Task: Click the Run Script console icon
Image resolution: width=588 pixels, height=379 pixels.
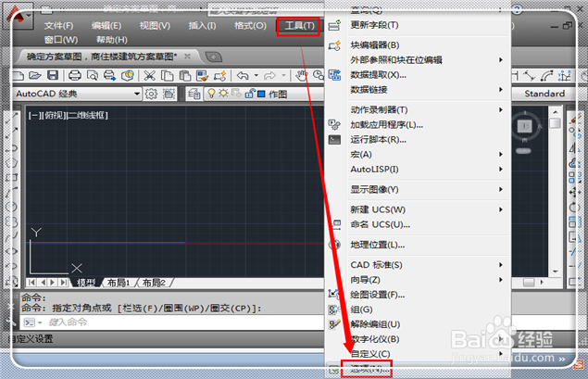Action: (x=334, y=140)
